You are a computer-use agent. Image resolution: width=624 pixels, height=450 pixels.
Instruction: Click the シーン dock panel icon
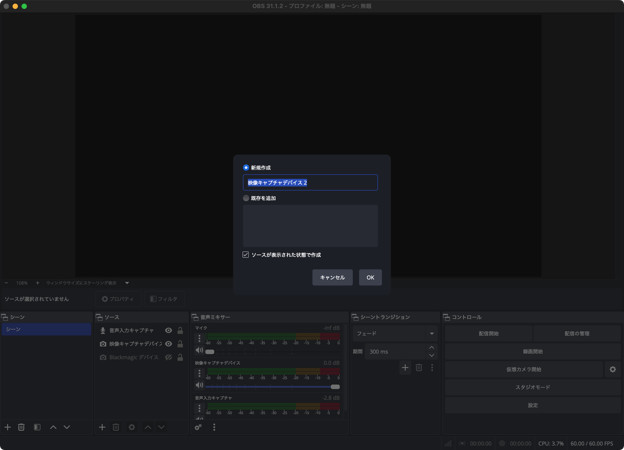click(x=5, y=317)
